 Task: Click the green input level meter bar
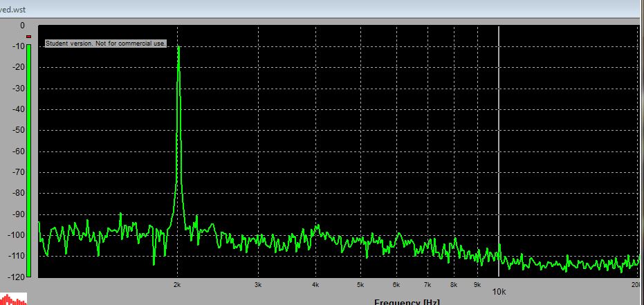click(29, 160)
